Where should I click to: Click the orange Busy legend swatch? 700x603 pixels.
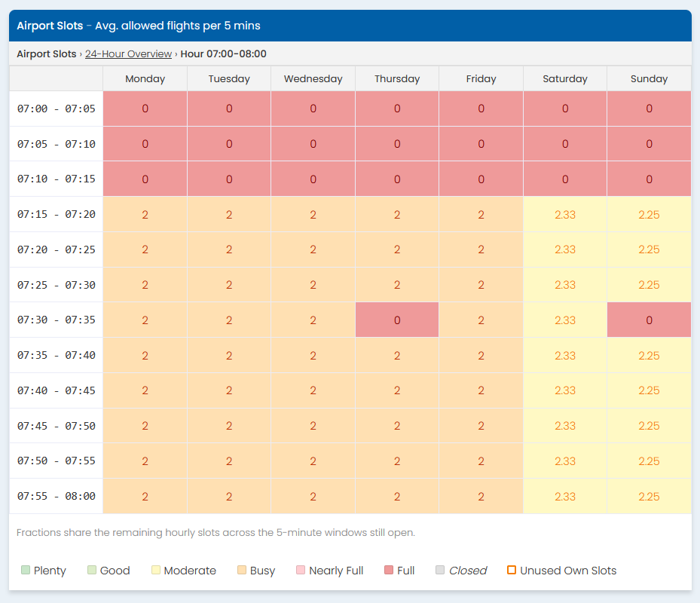pyautogui.click(x=242, y=571)
